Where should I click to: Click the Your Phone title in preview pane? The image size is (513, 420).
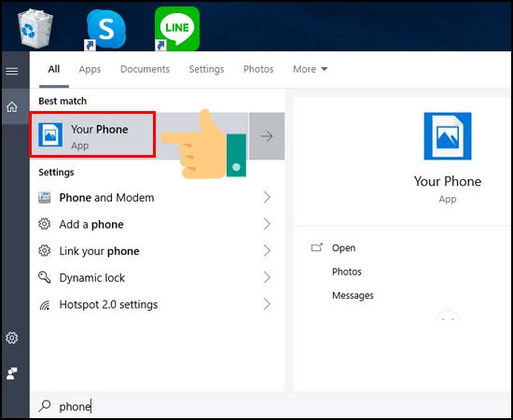tap(447, 181)
